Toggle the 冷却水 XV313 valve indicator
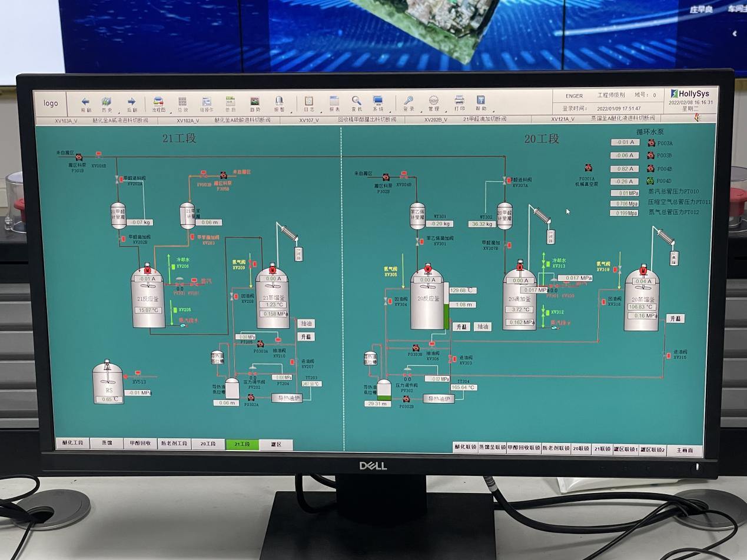Viewport: 747px width, 560px height. click(x=547, y=263)
